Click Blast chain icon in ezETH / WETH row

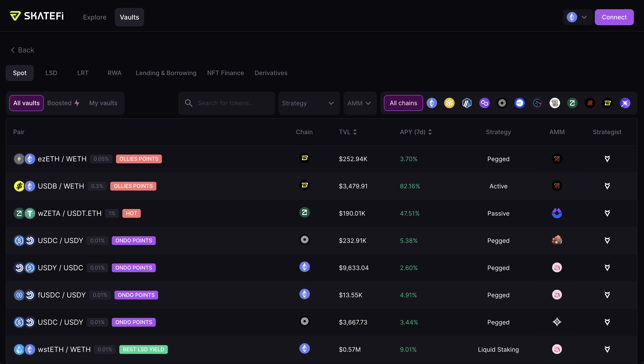pyautogui.click(x=304, y=158)
